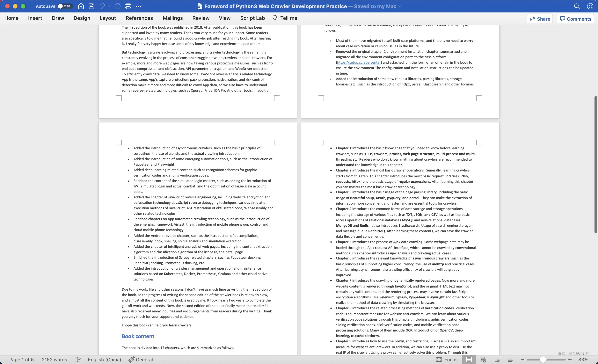Click the Page 1 of 6 indicator
Image resolution: width=598 pixels, height=364 pixels.
pyautogui.click(x=21, y=360)
